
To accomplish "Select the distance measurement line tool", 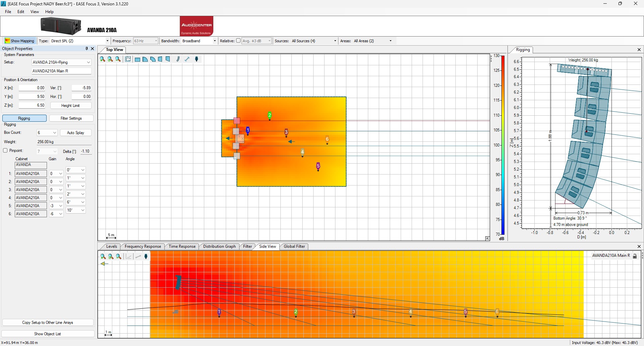I will pos(187,59).
